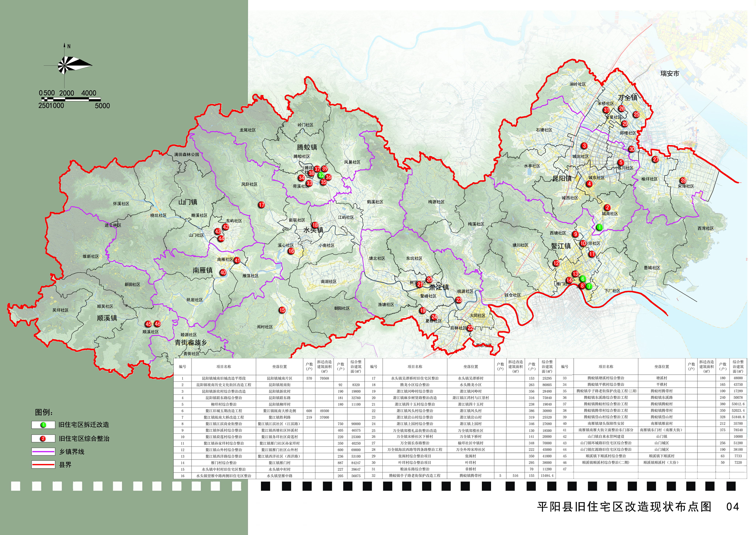The width and height of the screenshot is (756, 535).
Task: Click red marker 45 in 顺溪镇
Action: (148, 324)
